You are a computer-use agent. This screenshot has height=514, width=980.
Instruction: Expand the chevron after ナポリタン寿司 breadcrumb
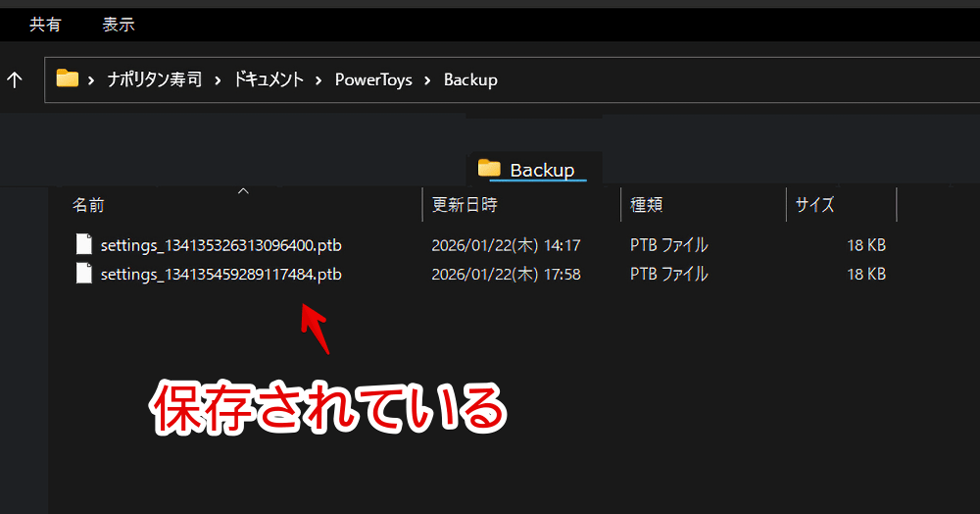tap(218, 80)
